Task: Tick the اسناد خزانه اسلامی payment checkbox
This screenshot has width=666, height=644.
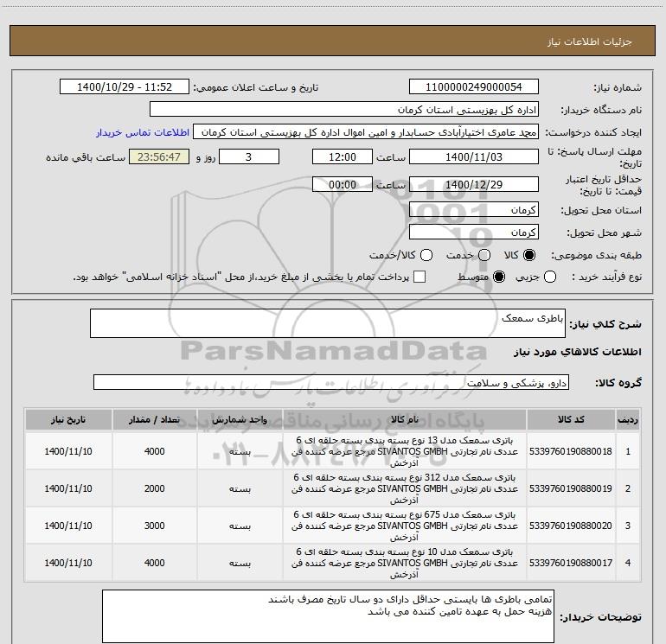Action: (x=419, y=277)
